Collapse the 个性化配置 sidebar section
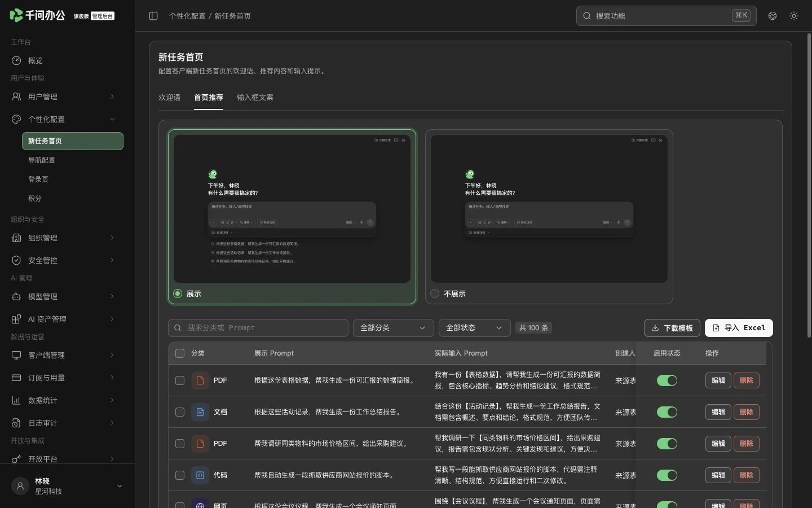 coord(112,119)
